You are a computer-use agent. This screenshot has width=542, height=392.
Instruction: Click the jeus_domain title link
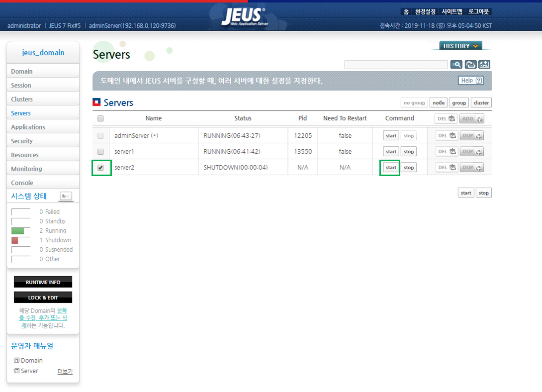43,53
